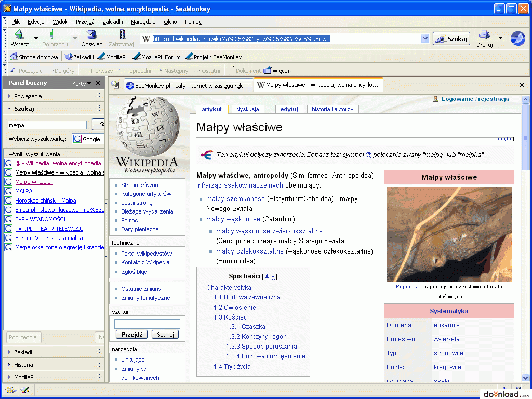Click the edytuj section link at right
The height and width of the screenshot is (399, 532).
click(505, 138)
